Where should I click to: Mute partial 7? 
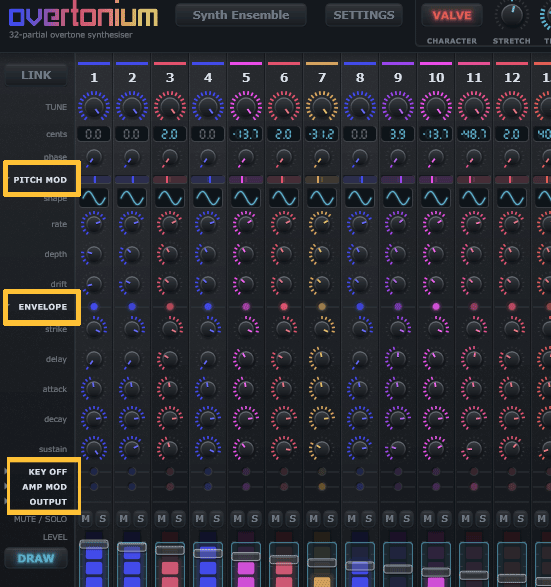pos(314,518)
